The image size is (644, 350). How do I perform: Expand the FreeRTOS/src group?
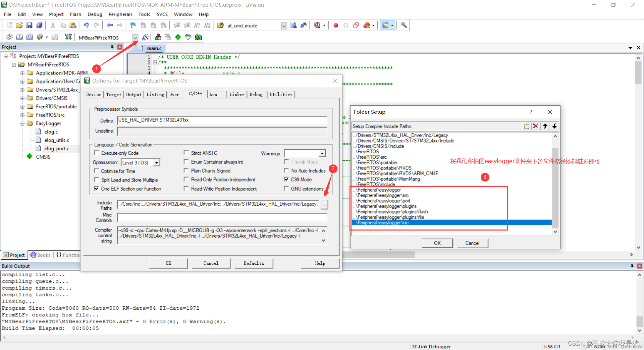click(x=22, y=115)
